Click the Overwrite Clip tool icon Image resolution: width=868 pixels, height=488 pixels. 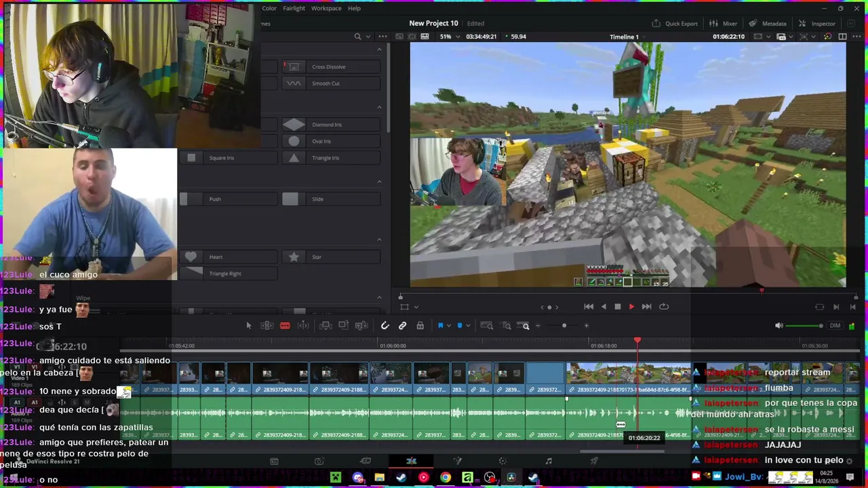tap(343, 326)
